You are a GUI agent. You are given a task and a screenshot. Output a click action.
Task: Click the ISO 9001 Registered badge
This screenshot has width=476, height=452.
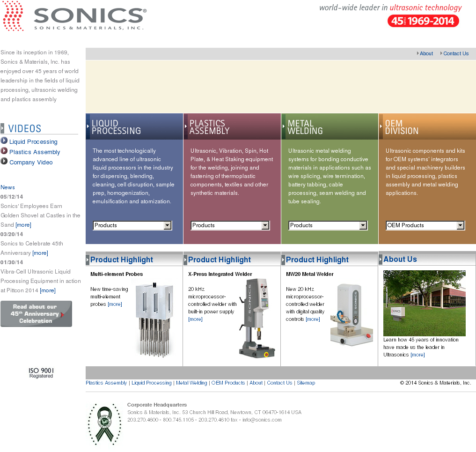41,373
